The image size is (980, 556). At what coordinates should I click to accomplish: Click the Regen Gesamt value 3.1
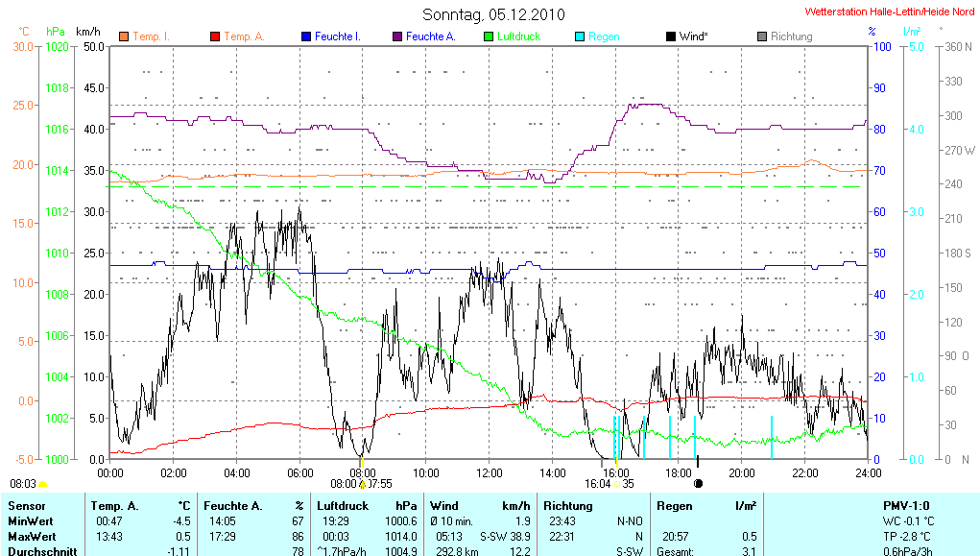click(x=750, y=551)
